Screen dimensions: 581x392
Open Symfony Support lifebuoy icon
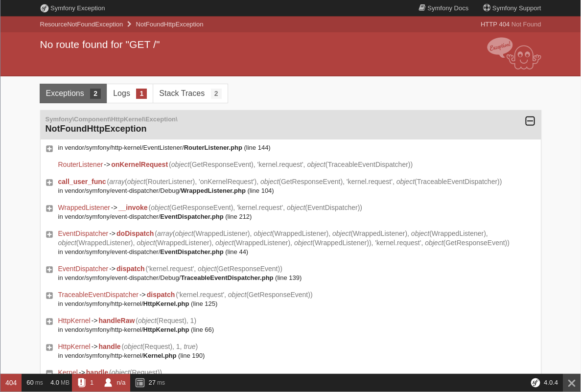pos(487,8)
